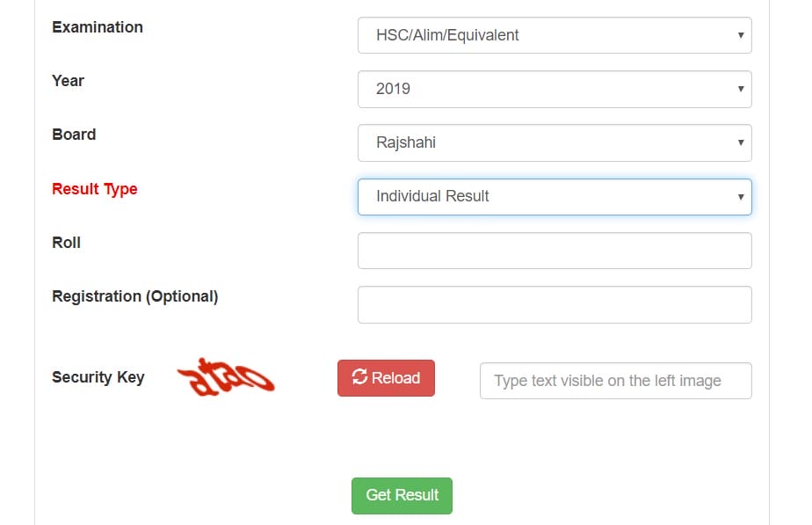Click the red Result Type label
The height and width of the screenshot is (525, 812).
click(x=95, y=189)
